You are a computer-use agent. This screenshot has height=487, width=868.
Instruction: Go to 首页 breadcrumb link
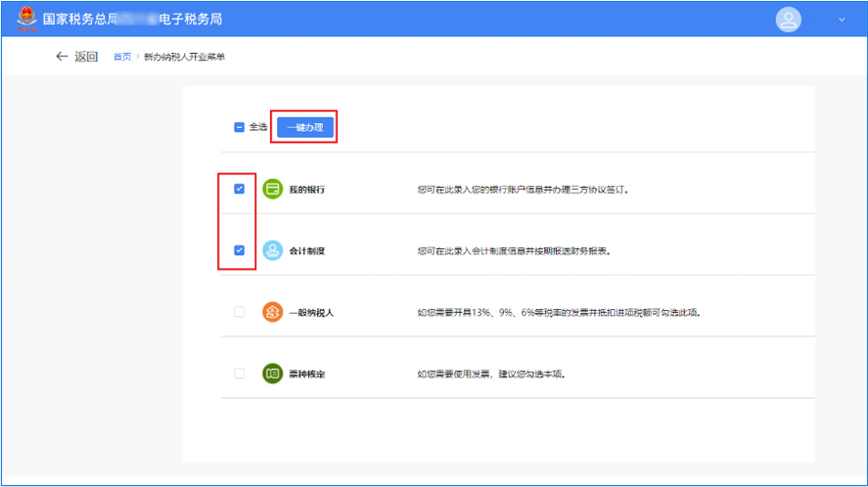tap(121, 57)
